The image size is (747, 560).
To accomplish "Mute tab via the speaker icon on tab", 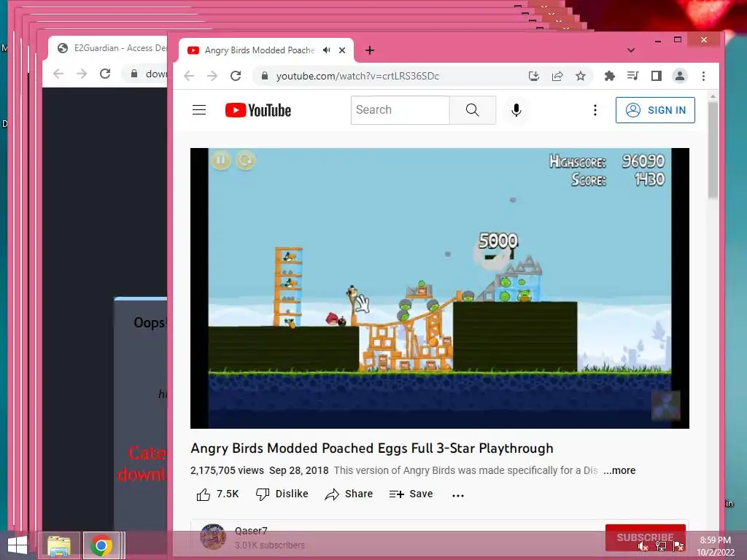I will (x=326, y=50).
